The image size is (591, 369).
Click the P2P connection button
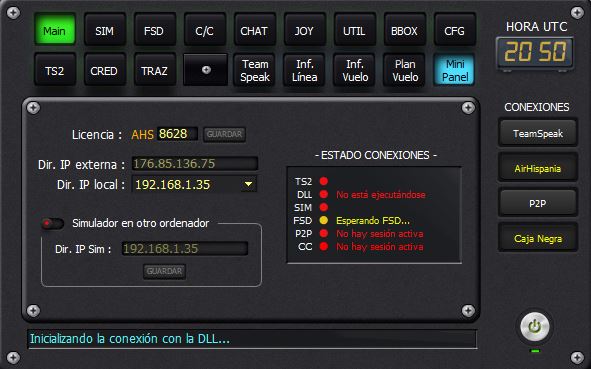pos(538,204)
